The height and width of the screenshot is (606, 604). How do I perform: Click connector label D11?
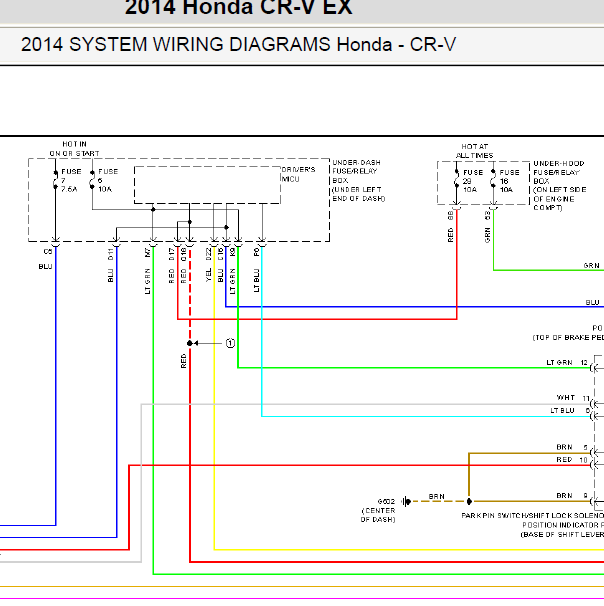(111, 254)
